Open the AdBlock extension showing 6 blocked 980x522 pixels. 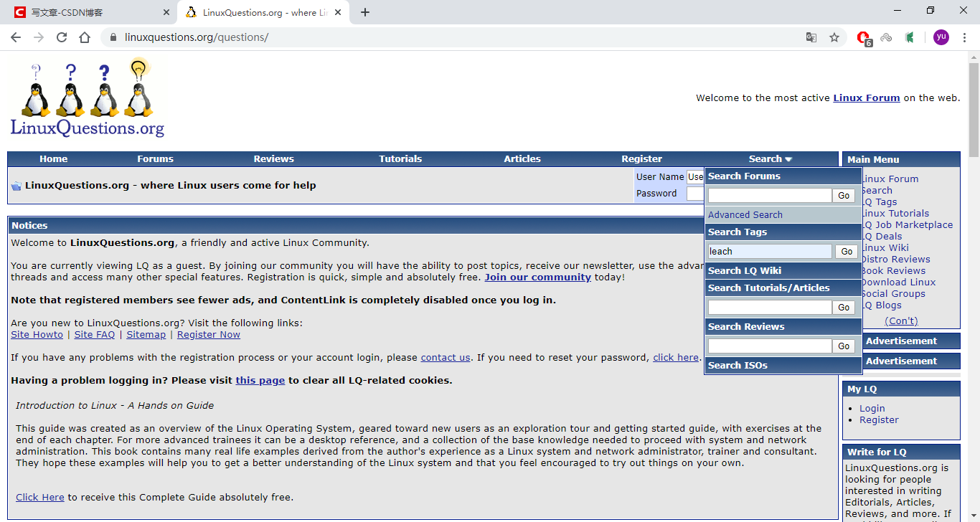(863, 37)
